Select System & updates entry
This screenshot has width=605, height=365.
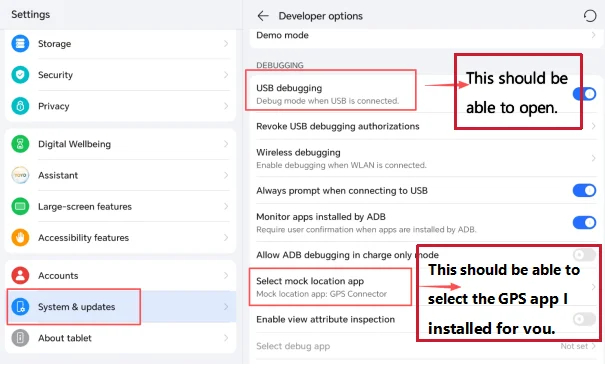click(120, 307)
